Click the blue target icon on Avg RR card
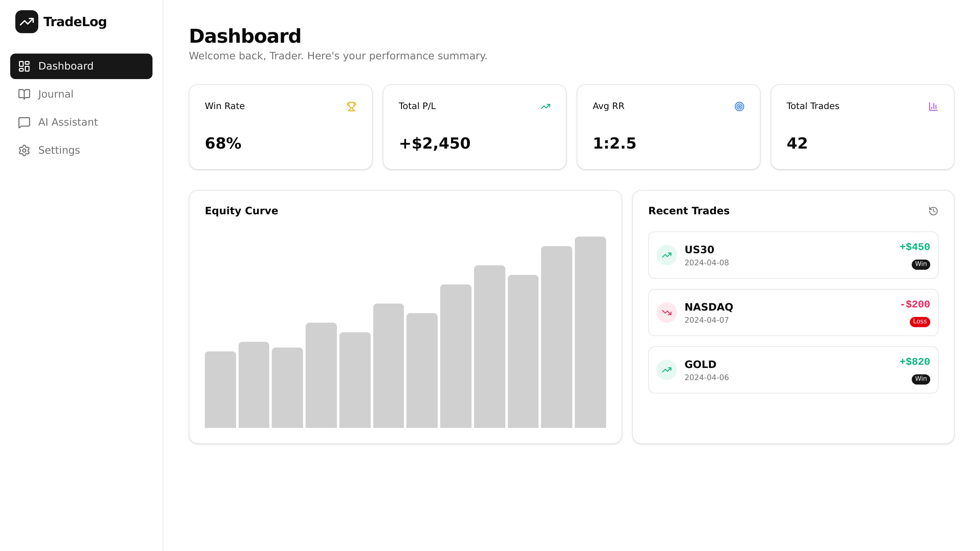 point(739,107)
